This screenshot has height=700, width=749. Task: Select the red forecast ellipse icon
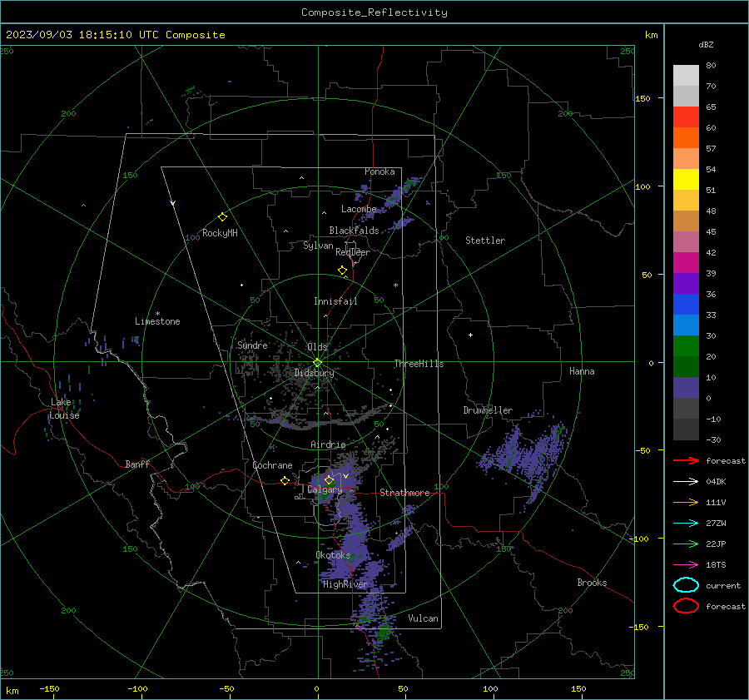tap(686, 606)
